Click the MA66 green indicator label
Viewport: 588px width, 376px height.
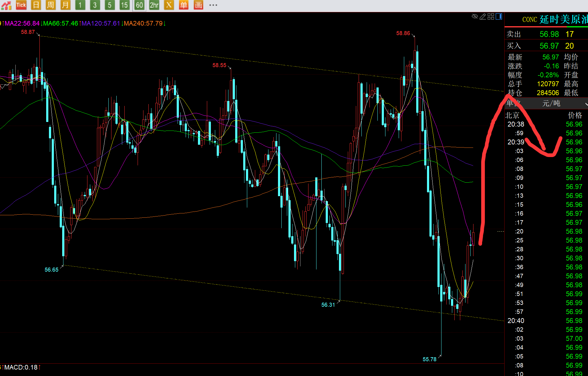pyautogui.click(x=61, y=23)
